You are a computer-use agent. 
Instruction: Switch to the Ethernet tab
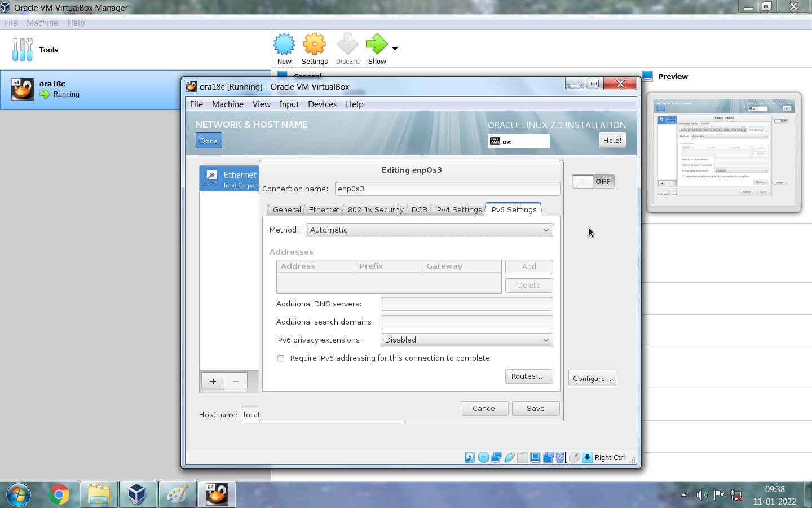coord(324,209)
